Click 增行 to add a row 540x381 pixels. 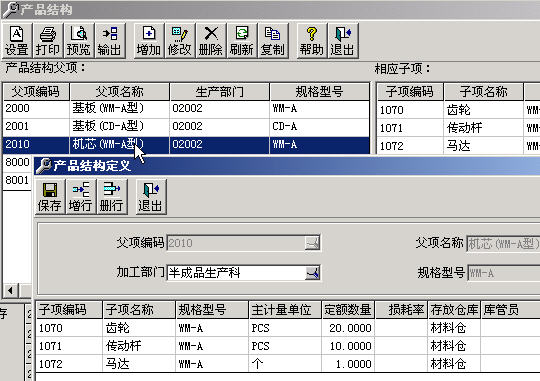coord(81,197)
